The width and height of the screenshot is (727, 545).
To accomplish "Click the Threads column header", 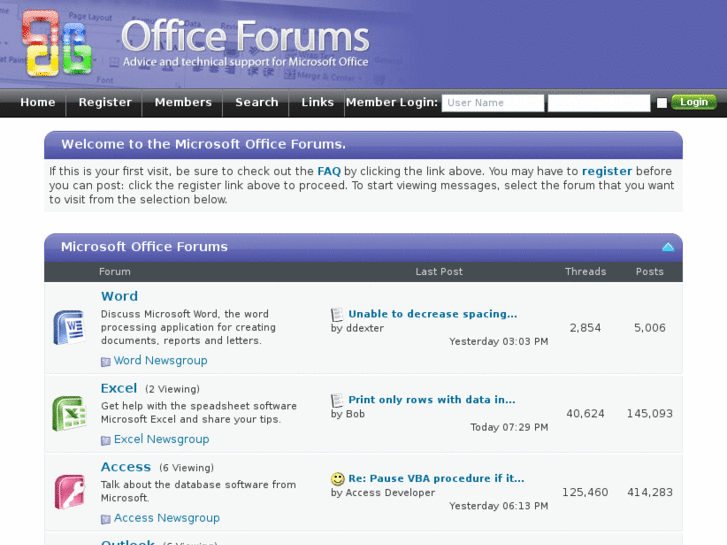I will click(585, 272).
